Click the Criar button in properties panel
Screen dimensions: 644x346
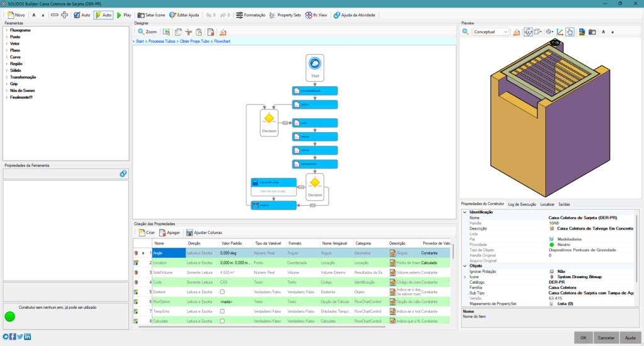pyautogui.click(x=147, y=232)
